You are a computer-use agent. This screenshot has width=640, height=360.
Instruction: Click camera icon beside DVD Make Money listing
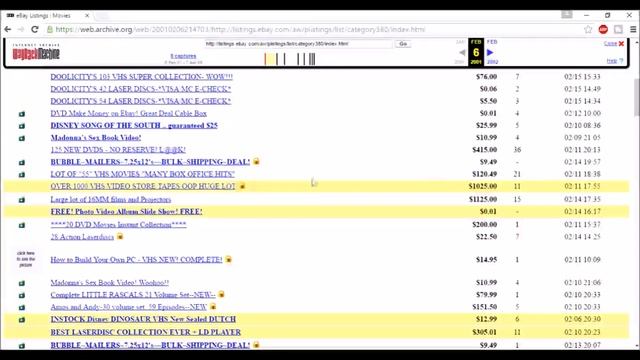[22, 114]
